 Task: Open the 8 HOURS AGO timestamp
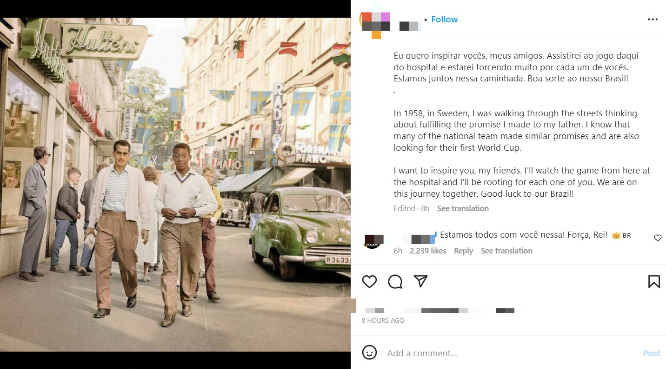pos(383,321)
